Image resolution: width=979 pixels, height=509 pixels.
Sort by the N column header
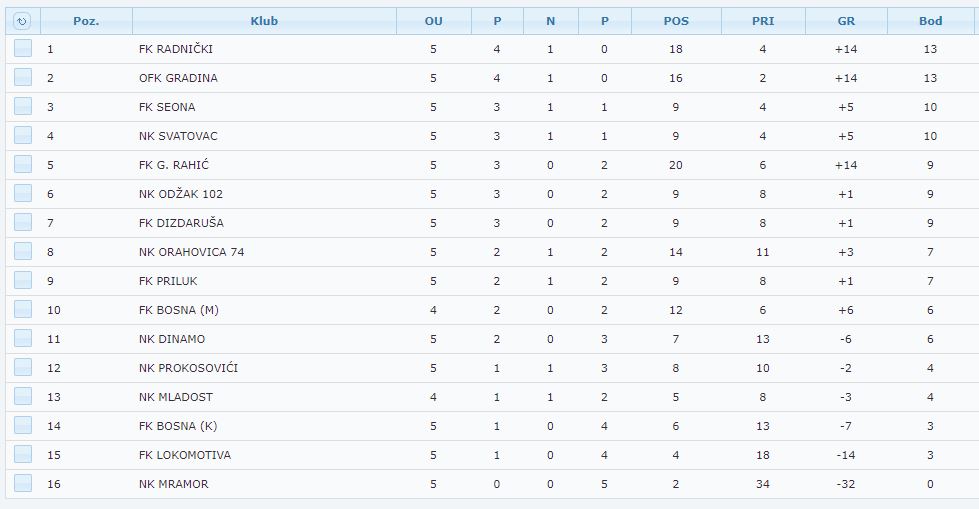tap(551, 21)
